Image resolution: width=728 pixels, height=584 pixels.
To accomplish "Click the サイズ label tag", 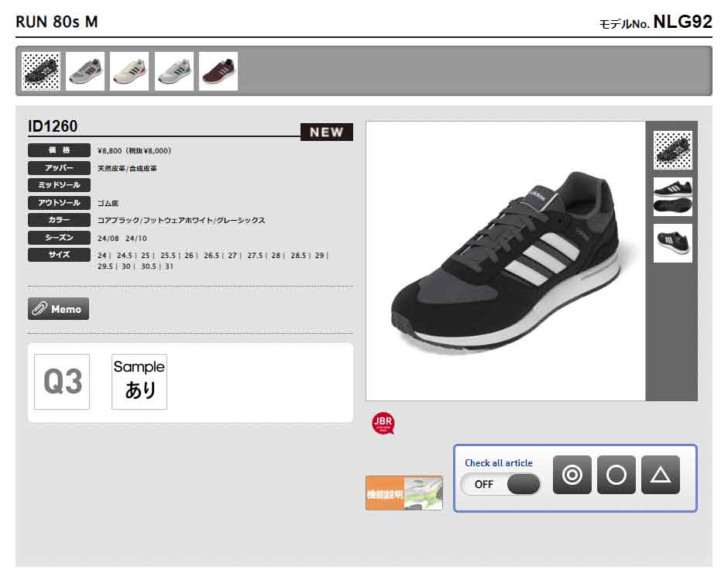I will point(59,254).
